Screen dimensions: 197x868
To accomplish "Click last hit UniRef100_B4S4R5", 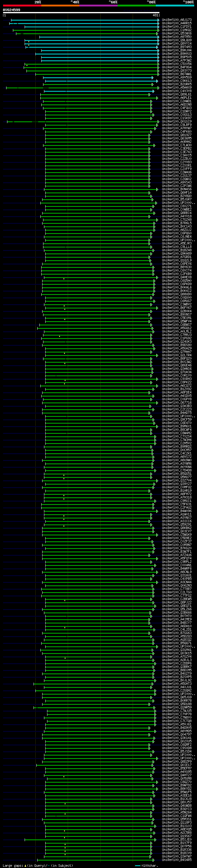I will 177,860.
